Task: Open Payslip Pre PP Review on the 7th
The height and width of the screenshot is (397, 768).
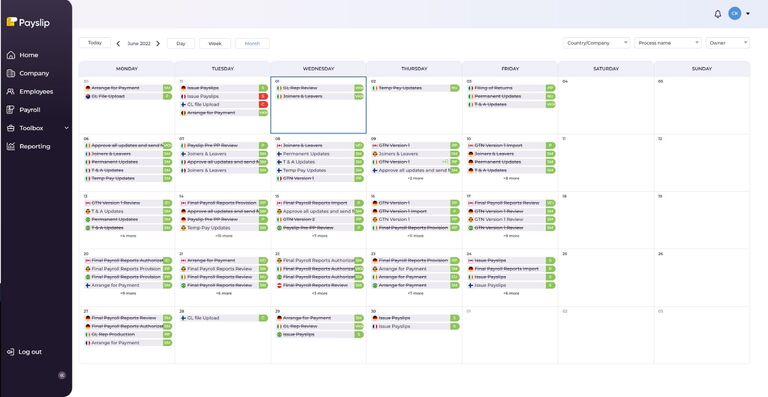Action: (x=223, y=146)
